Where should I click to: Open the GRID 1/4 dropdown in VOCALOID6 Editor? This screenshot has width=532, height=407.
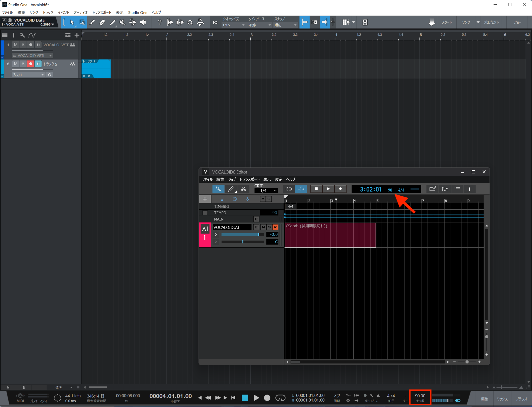(266, 190)
